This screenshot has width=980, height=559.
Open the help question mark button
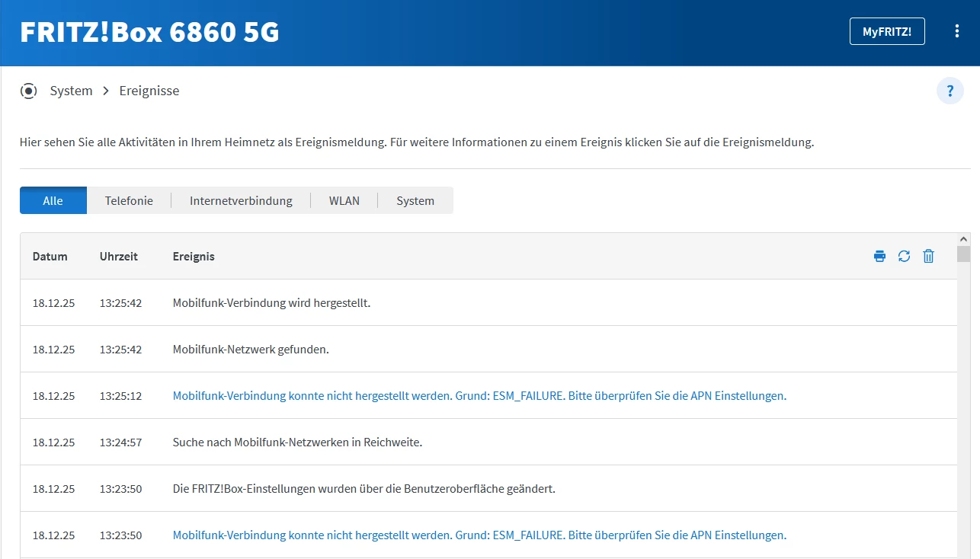click(950, 91)
